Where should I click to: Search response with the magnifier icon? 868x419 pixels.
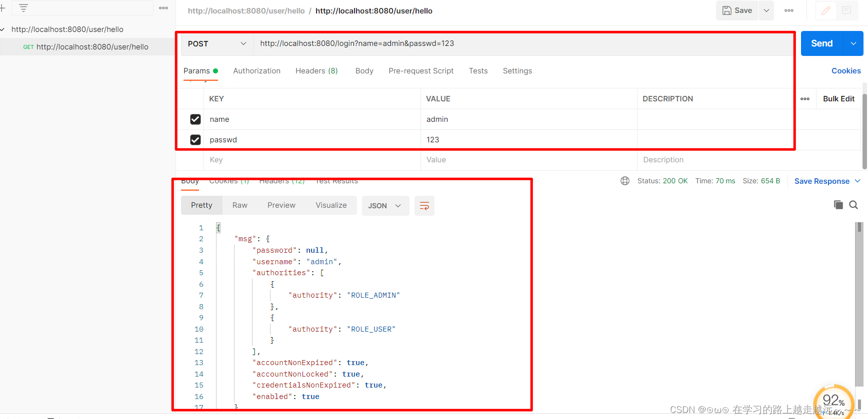point(853,205)
